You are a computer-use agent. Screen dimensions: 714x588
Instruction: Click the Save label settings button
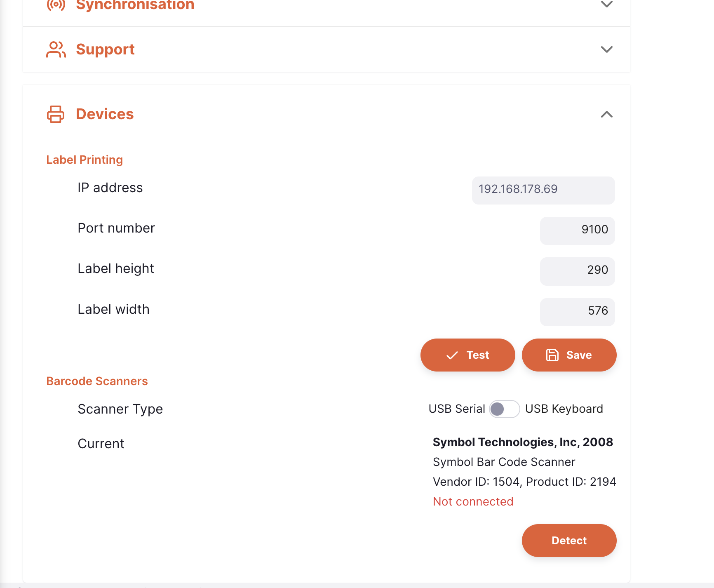tap(569, 355)
